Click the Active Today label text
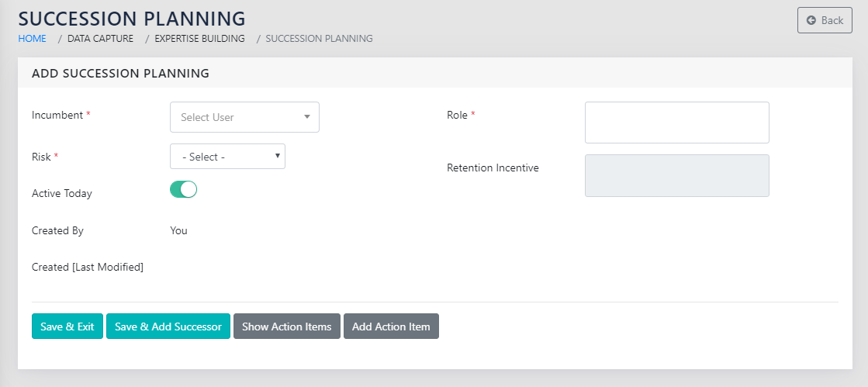The height and width of the screenshot is (387, 868). coord(62,193)
